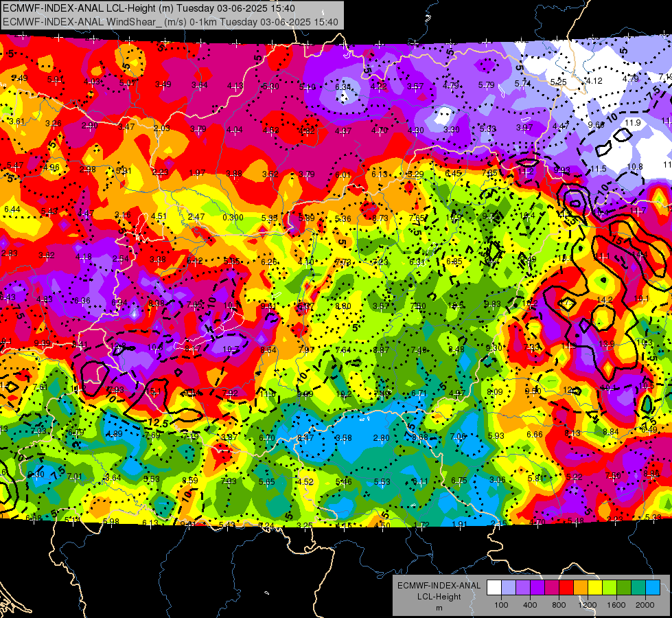Viewport: 672px width, 618px height.
Task: Click the magenta legend swatch
Action: (552, 588)
